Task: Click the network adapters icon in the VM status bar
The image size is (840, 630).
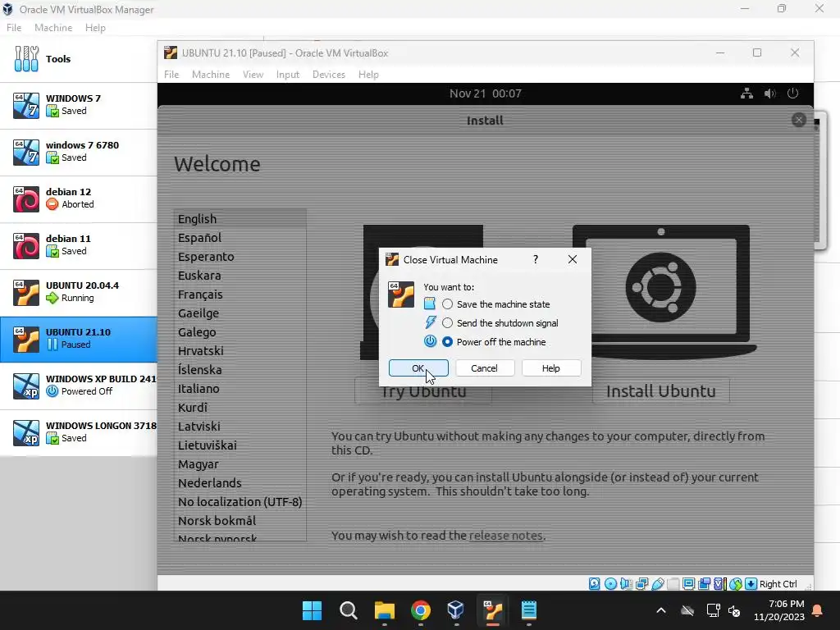Action: 641,584
